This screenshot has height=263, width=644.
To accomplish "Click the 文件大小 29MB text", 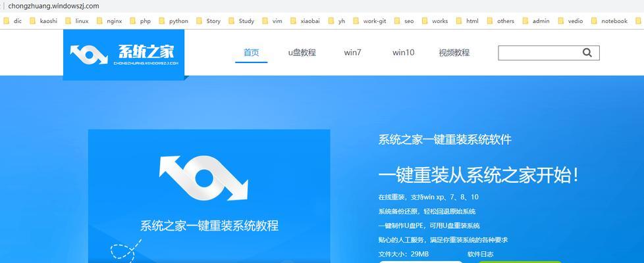I will 403,254.
